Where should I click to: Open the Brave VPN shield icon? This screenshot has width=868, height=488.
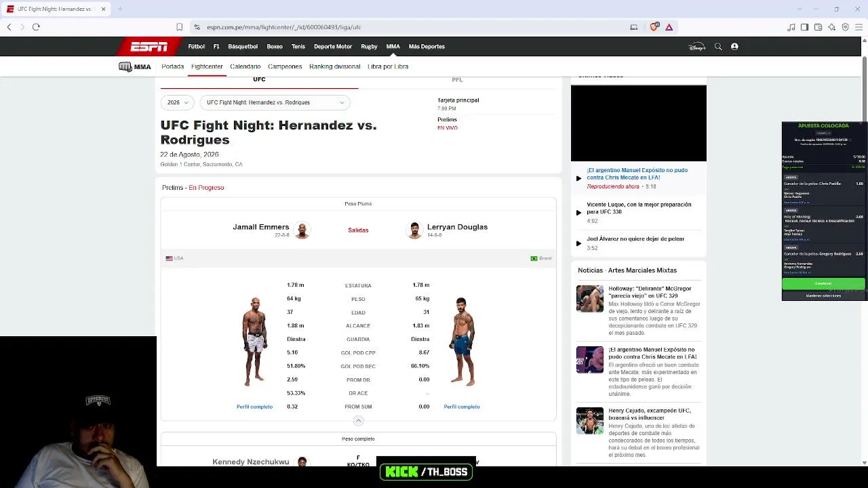click(846, 27)
